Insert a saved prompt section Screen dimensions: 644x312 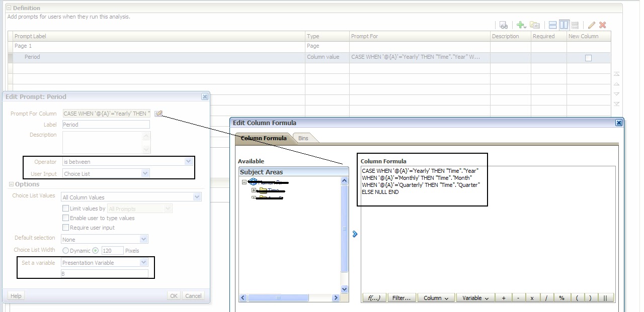coord(535,24)
